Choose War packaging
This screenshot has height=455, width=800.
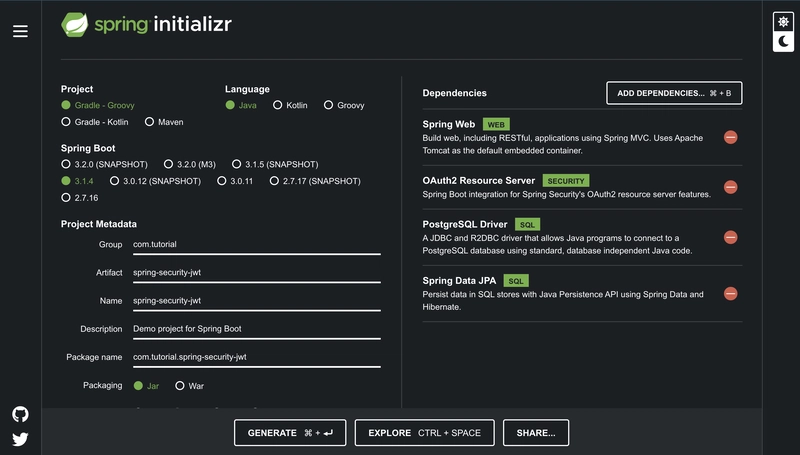tap(189, 386)
